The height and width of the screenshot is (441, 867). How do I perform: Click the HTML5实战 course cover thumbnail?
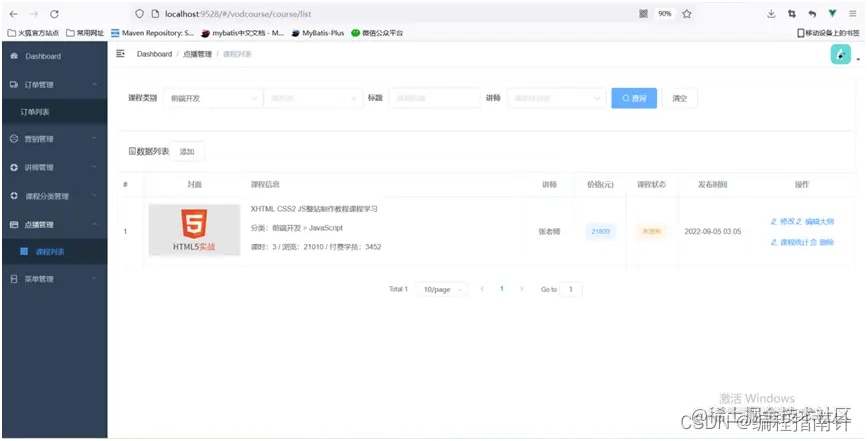(194, 230)
